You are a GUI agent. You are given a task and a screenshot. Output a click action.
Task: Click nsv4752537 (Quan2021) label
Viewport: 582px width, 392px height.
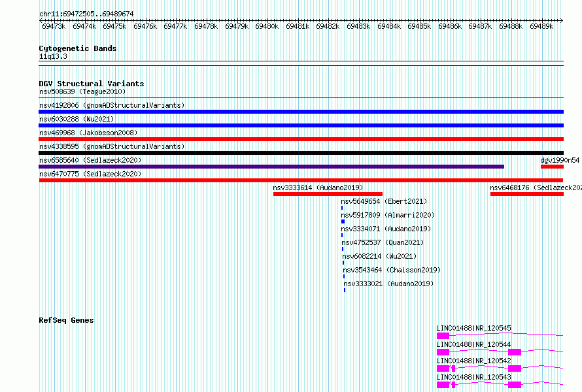[x=383, y=242]
